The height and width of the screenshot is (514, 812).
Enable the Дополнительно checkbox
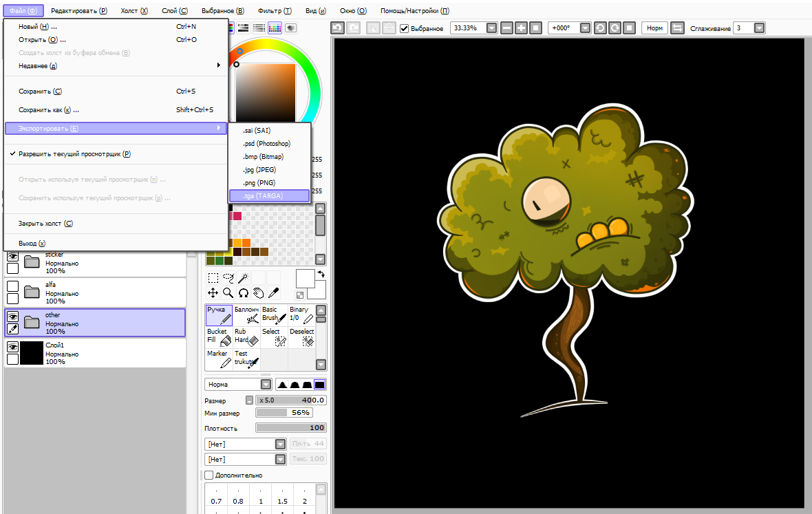click(x=209, y=475)
